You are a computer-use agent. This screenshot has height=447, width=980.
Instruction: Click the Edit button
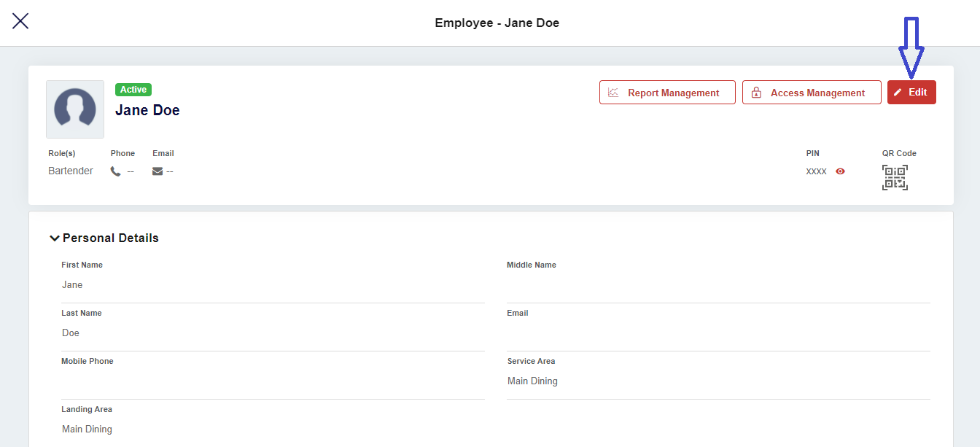[x=911, y=92]
